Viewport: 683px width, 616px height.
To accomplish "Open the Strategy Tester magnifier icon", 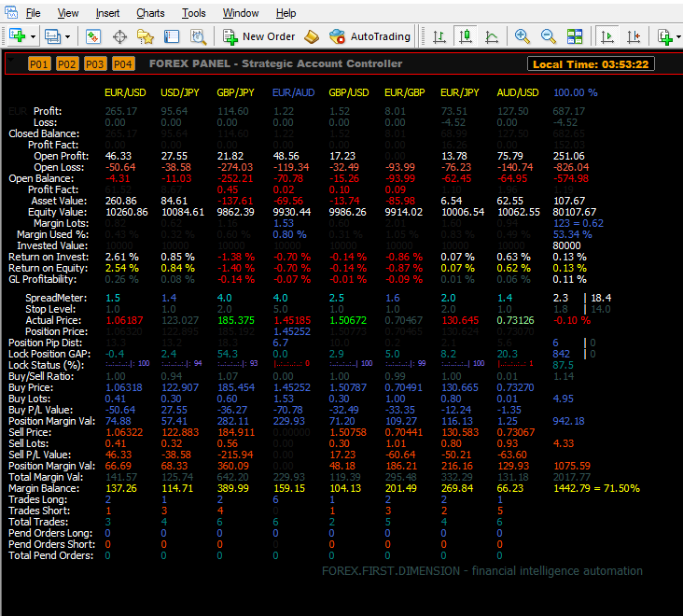I will pos(199,36).
